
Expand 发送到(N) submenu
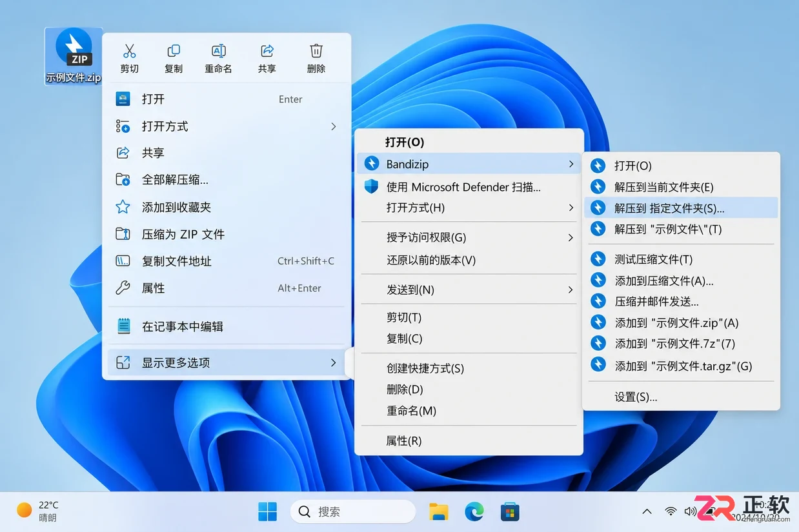469,290
